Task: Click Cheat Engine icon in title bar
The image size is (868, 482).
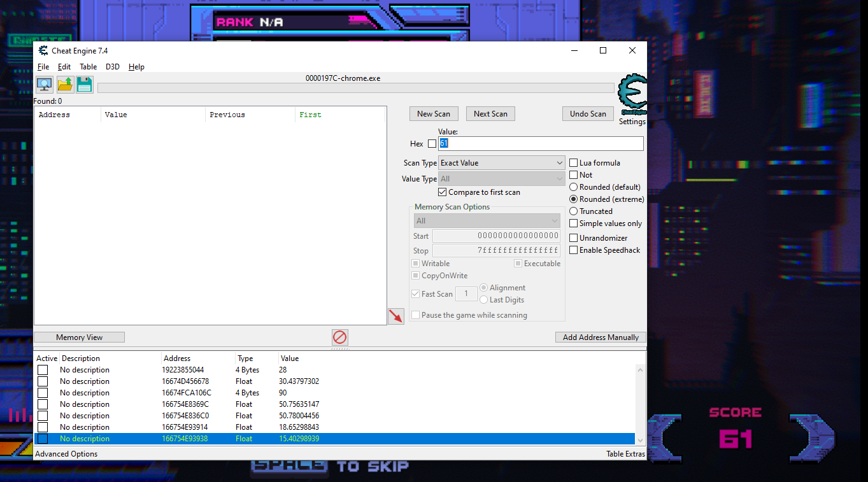Action: pos(43,51)
